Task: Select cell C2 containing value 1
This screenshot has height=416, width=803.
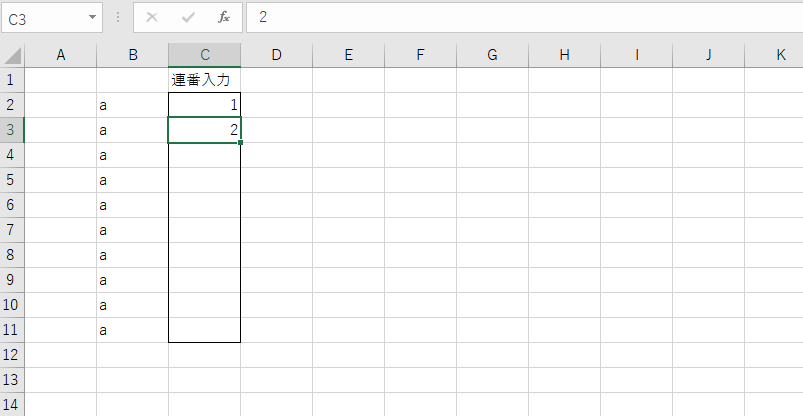Action: tap(204, 105)
